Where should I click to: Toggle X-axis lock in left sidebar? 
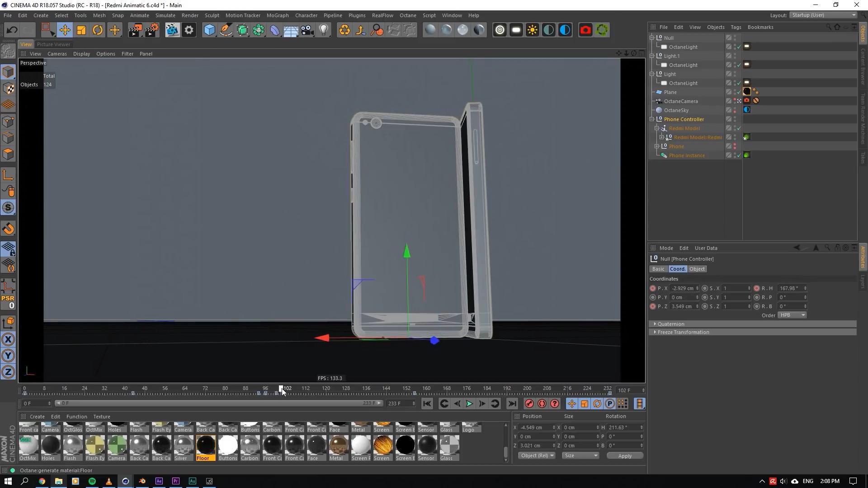point(8,340)
